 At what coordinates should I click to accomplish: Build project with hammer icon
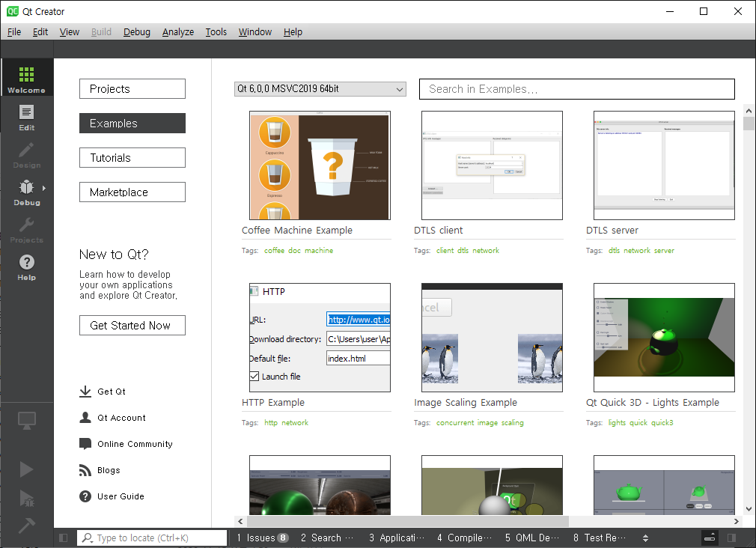(x=26, y=525)
